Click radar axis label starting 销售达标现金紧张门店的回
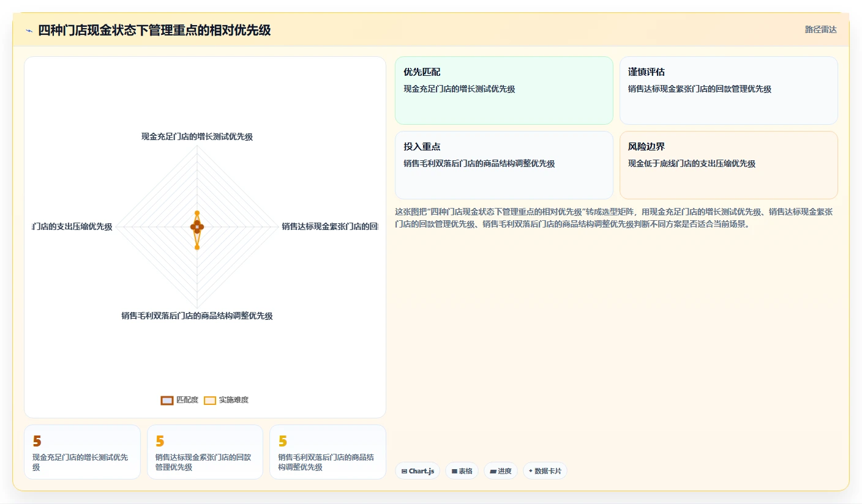This screenshot has height=504, width=862. click(330, 227)
